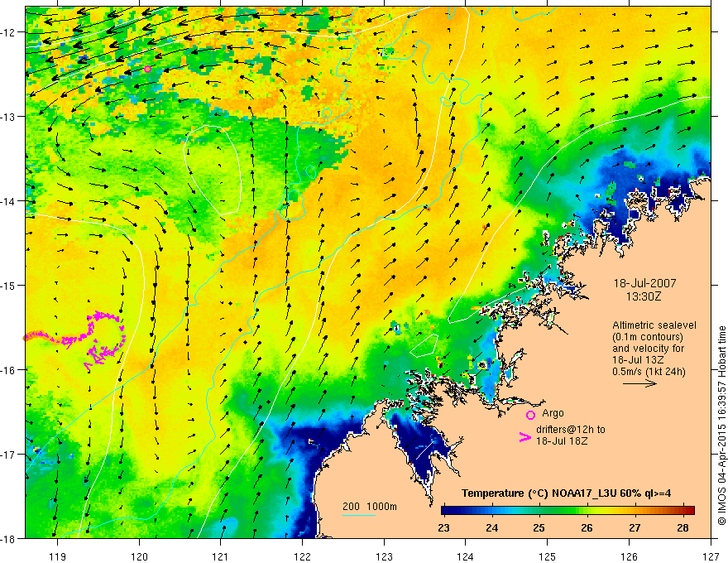Click the latitude axis label -16
The width and height of the screenshot is (728, 563).
click(10, 370)
